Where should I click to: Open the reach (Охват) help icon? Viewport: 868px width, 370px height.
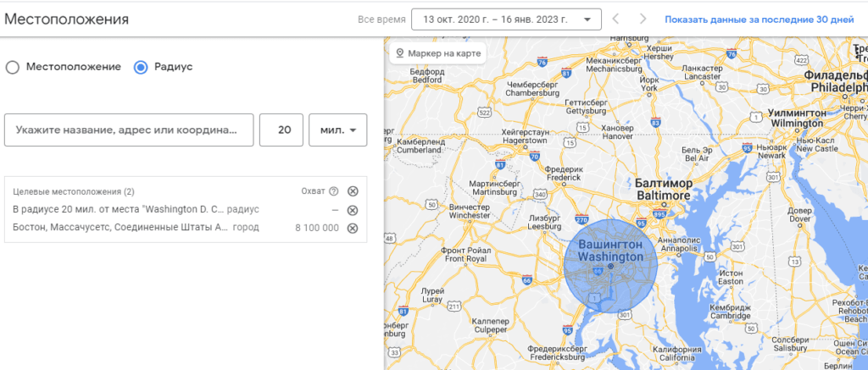(x=333, y=191)
